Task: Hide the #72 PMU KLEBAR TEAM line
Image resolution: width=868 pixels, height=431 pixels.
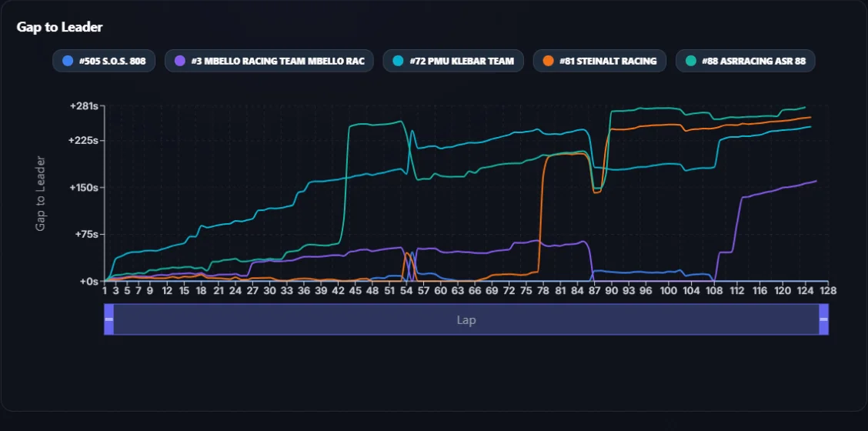Action: point(452,61)
